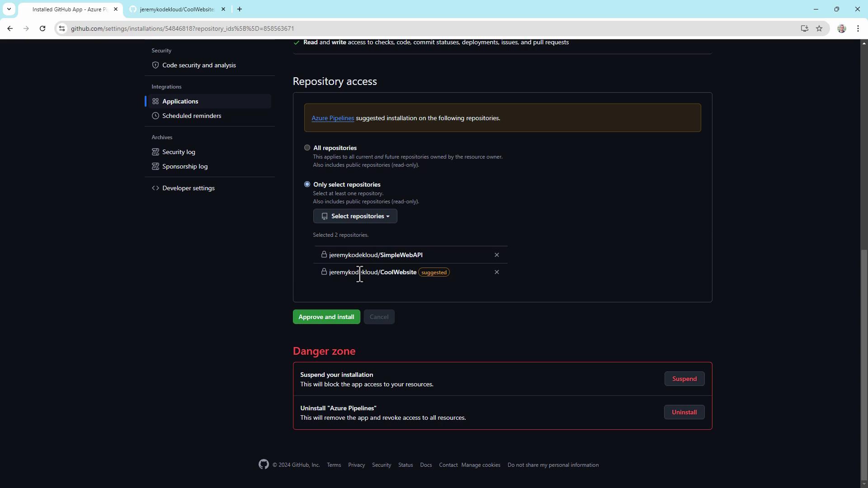This screenshot has height=488, width=868.
Task: Open the Docs footer link
Action: pos(426,465)
